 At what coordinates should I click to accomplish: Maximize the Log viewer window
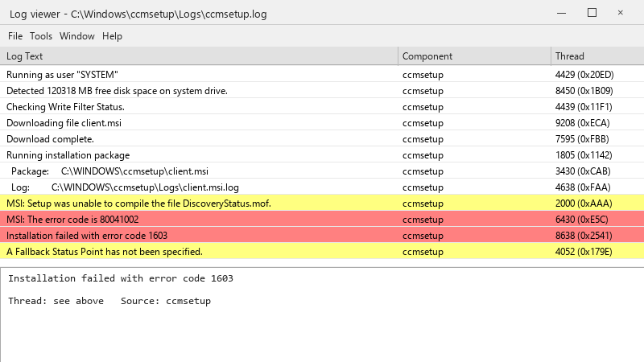tap(592, 13)
